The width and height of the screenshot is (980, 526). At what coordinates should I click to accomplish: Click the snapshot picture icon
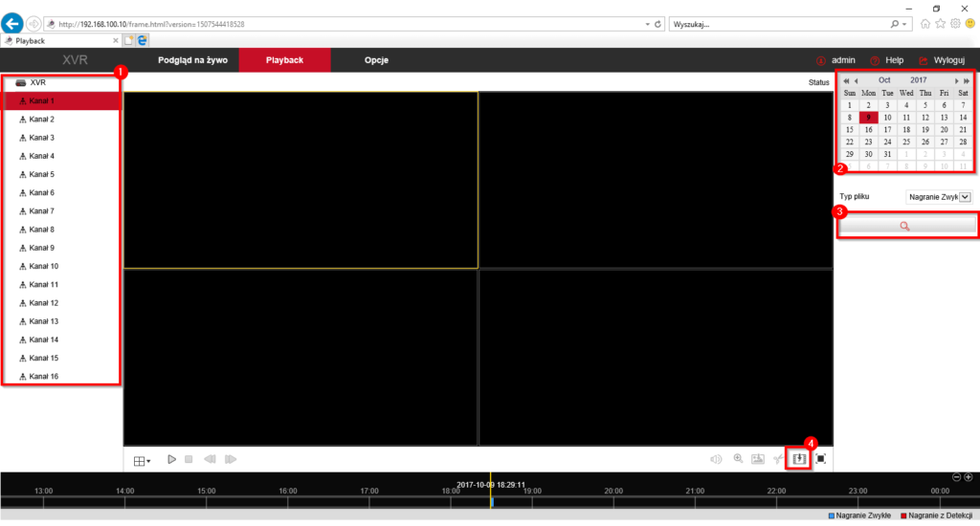coord(758,459)
